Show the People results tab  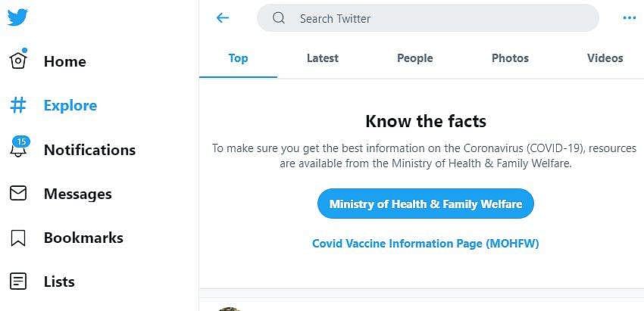coord(415,58)
